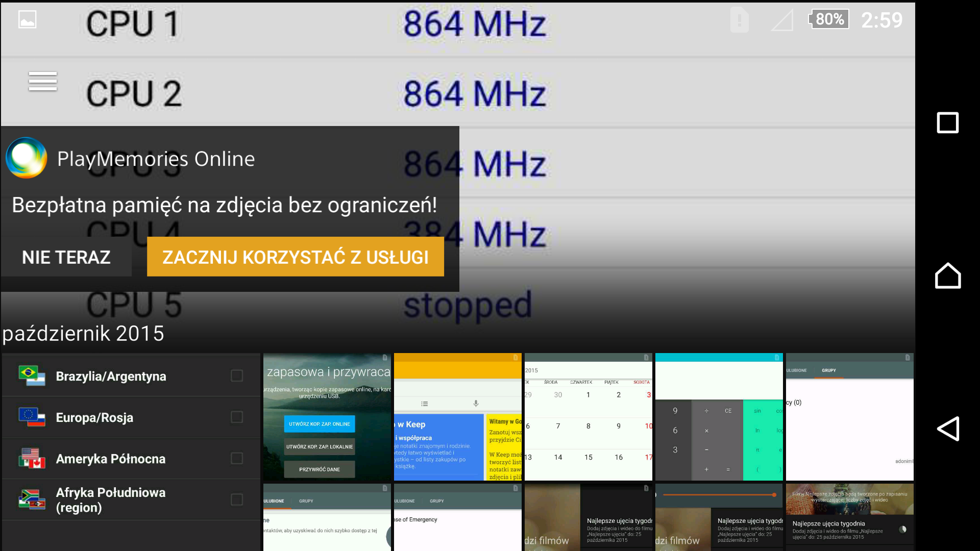The image size is (980, 551).
Task: Open the 2015 calendar screenshot thumbnail
Action: coord(589,417)
